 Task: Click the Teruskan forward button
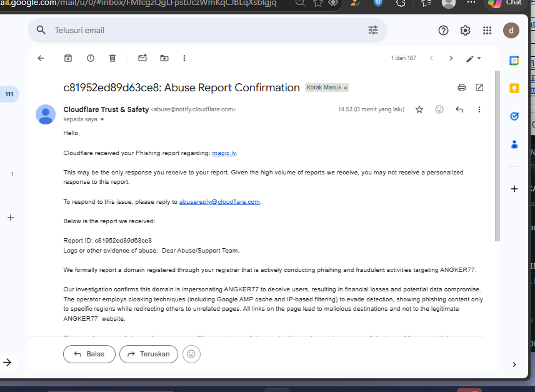coord(149,354)
